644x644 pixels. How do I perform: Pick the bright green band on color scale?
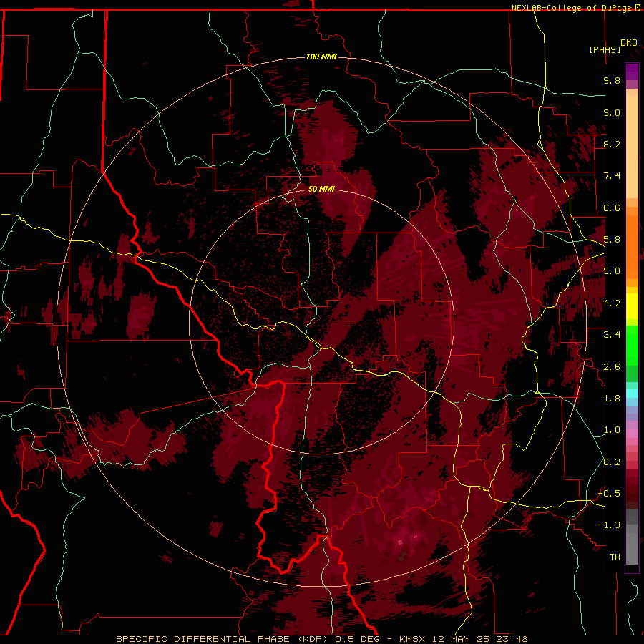tap(632, 345)
